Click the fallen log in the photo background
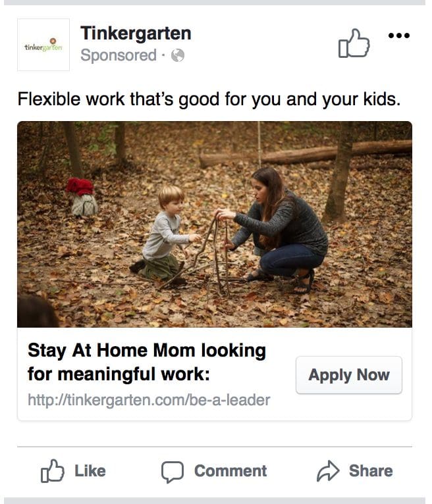 (310, 155)
